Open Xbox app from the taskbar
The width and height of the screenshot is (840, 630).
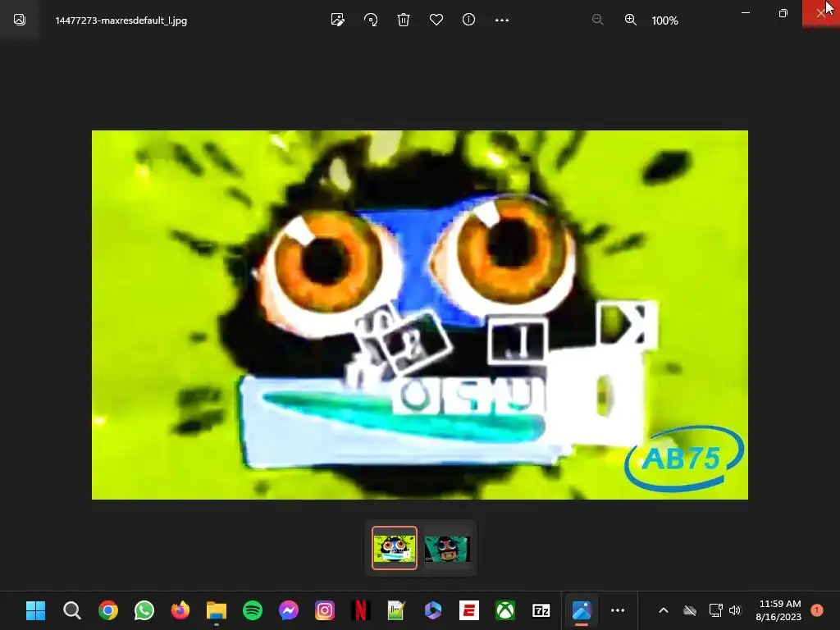[504, 610]
